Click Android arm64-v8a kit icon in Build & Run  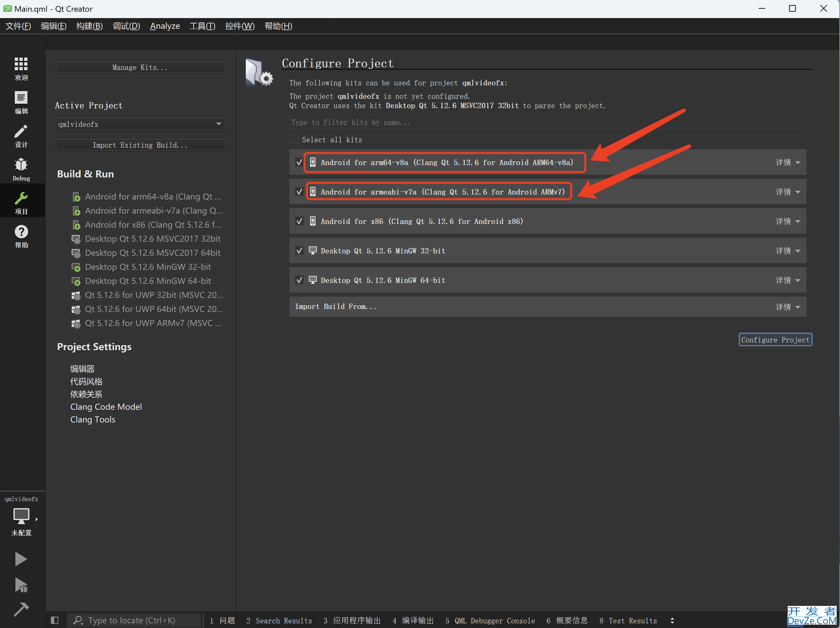(x=76, y=197)
